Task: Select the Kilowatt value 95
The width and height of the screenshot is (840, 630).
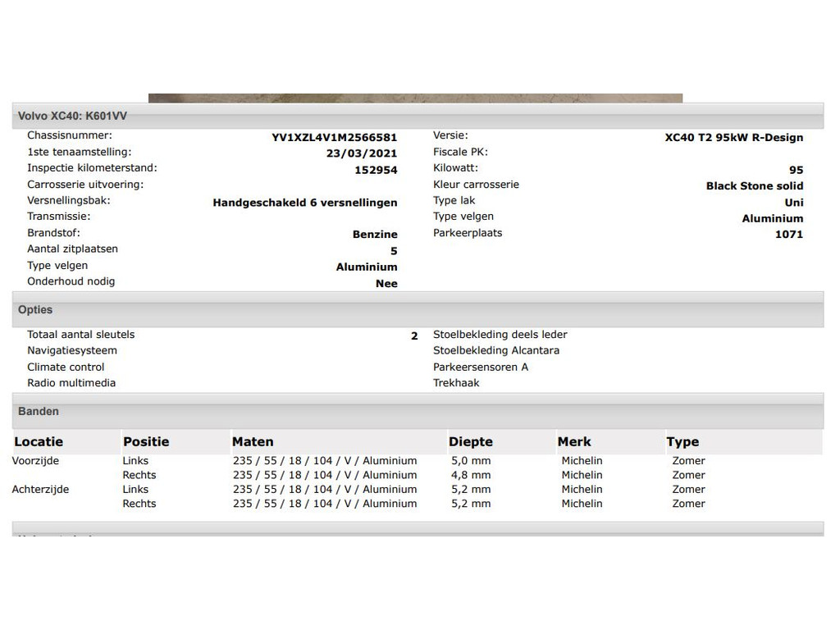Action: 796,171
